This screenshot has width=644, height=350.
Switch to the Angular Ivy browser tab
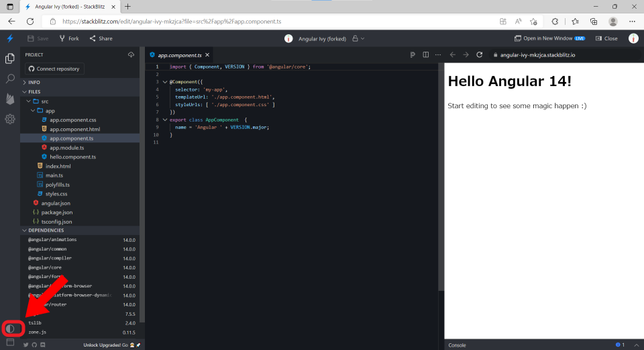point(69,7)
